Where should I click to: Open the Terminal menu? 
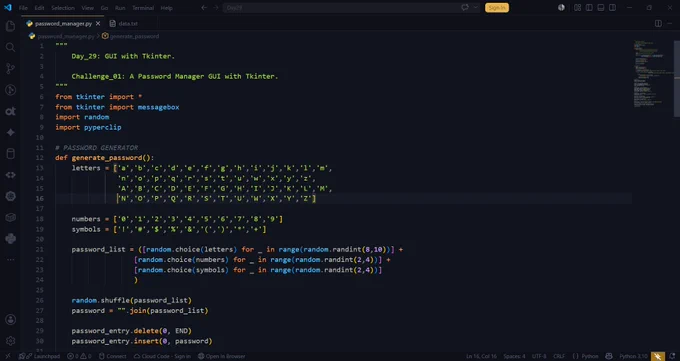pyautogui.click(x=143, y=8)
